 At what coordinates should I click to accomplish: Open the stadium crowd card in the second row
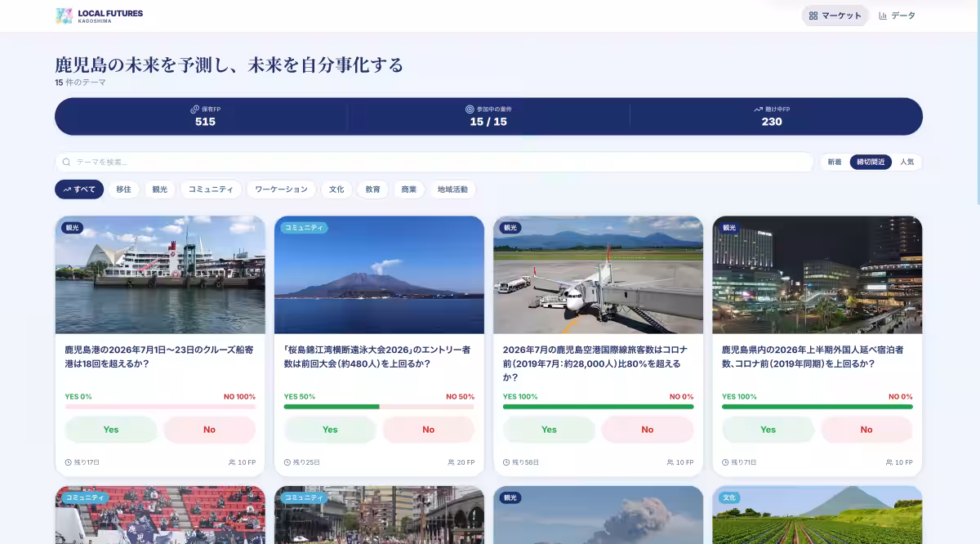pyautogui.click(x=160, y=515)
